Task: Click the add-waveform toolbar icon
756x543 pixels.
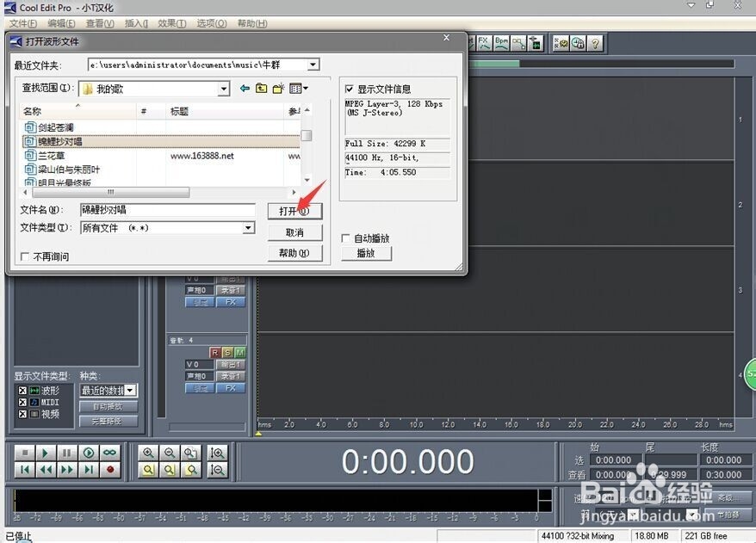Action: point(536,43)
